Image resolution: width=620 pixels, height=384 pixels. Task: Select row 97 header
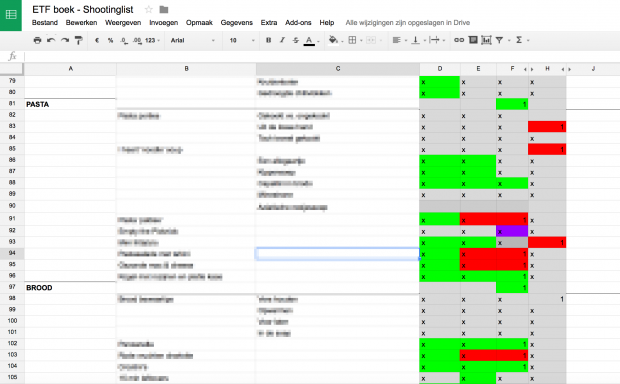click(x=12, y=287)
